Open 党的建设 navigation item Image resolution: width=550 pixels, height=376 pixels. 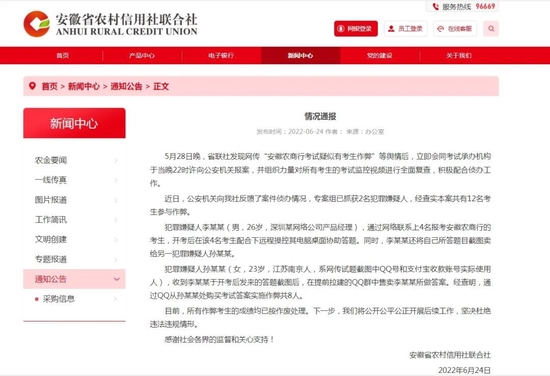[x=380, y=55]
